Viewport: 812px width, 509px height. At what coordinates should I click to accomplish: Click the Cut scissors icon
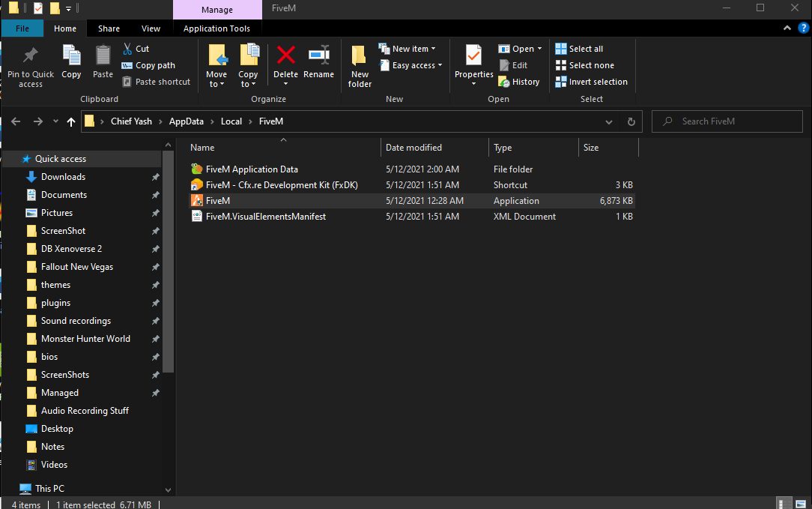[127, 49]
